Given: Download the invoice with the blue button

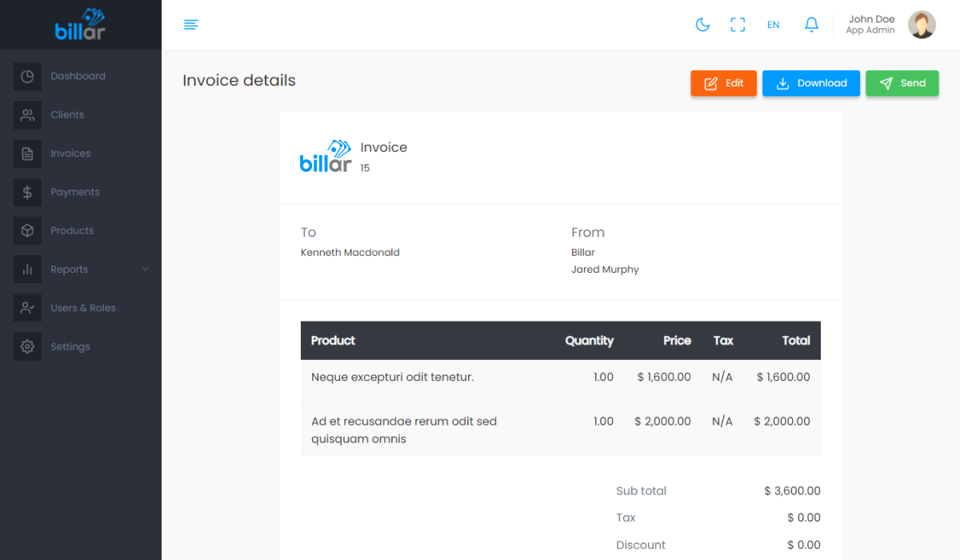Looking at the screenshot, I should click(x=810, y=83).
